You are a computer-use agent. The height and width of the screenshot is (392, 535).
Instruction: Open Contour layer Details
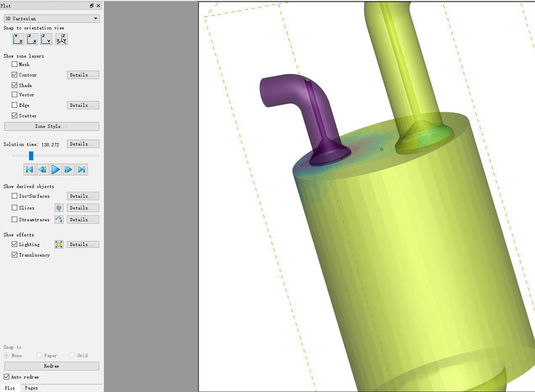pos(83,75)
